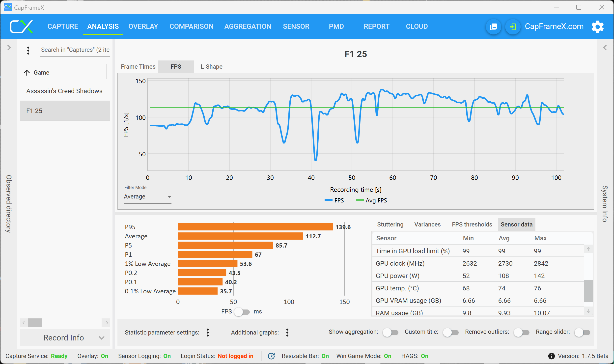Click the Captures search field
The height and width of the screenshot is (364, 614).
[75, 50]
